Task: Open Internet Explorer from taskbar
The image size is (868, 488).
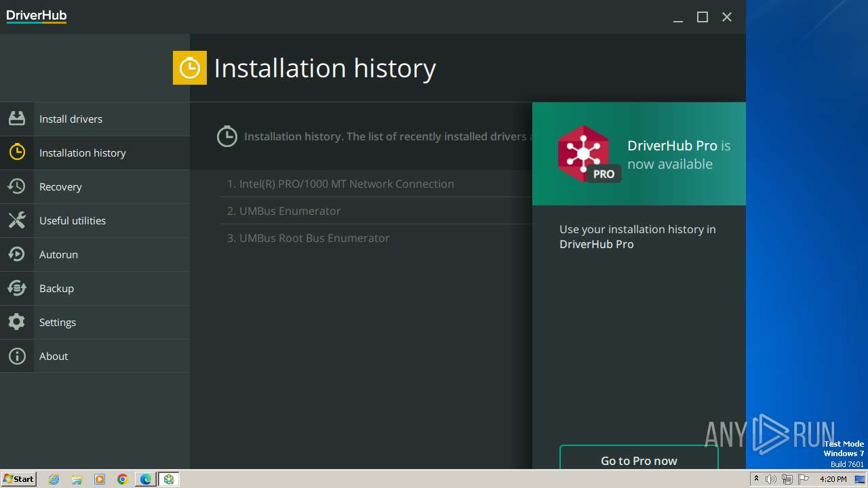Action: click(54, 479)
